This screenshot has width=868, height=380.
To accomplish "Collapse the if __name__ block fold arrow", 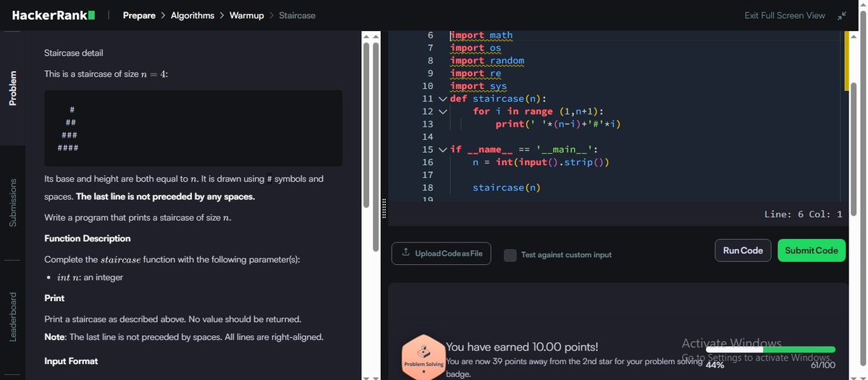I will pyautogui.click(x=442, y=150).
